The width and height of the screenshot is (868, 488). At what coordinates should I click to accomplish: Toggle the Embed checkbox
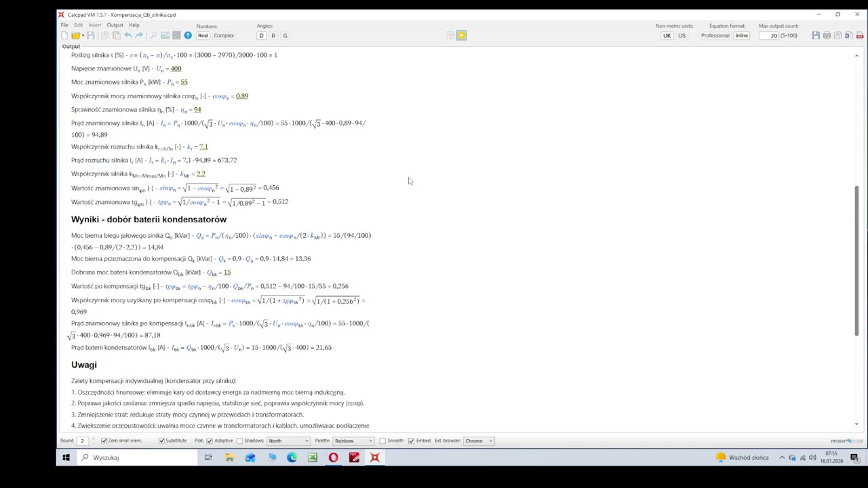(x=411, y=441)
